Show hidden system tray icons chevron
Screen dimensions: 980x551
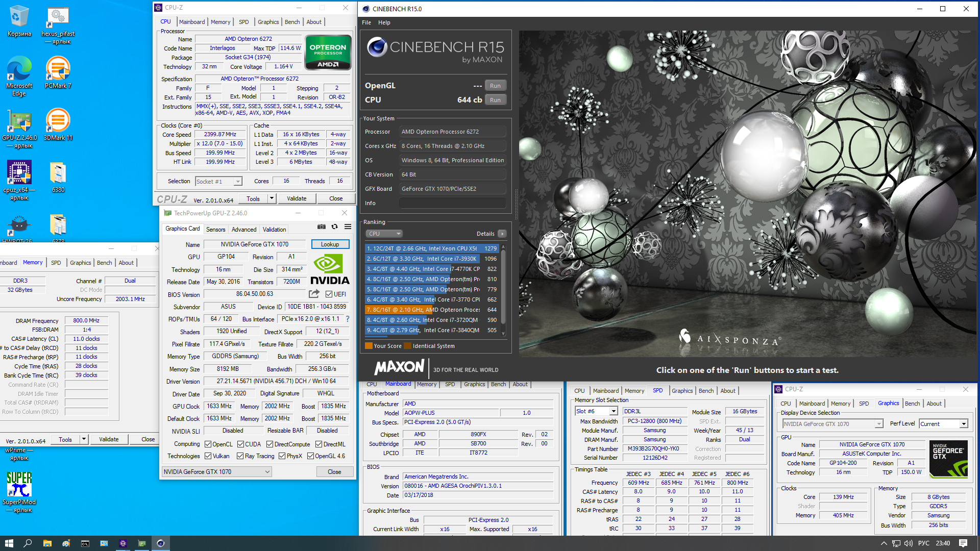(x=883, y=543)
